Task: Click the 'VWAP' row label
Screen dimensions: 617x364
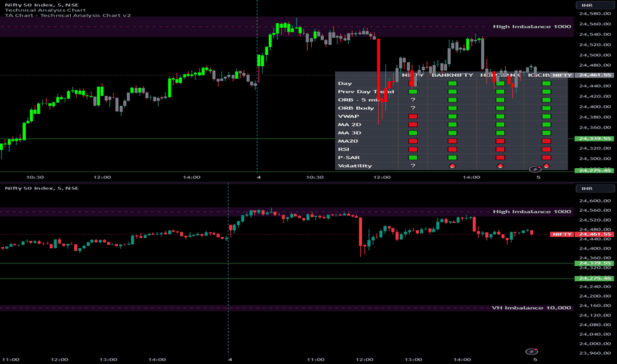Action: (x=348, y=116)
